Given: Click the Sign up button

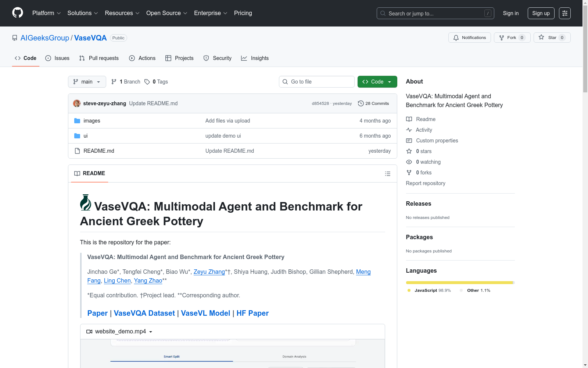Looking at the screenshot, I should click(x=541, y=13).
